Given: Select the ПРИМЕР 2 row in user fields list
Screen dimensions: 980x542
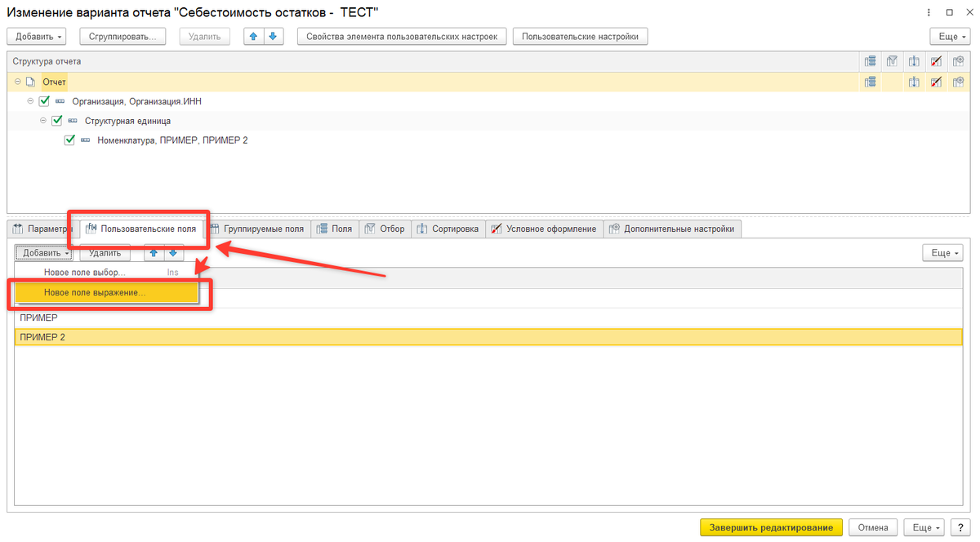Looking at the screenshot, I should click(x=490, y=336).
